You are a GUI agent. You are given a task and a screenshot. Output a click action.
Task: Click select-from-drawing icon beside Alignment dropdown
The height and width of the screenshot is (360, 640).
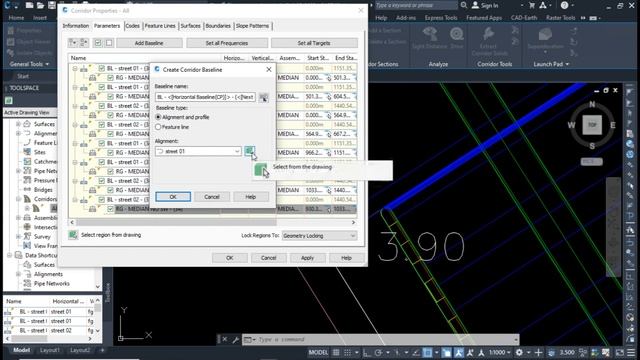coord(249,151)
